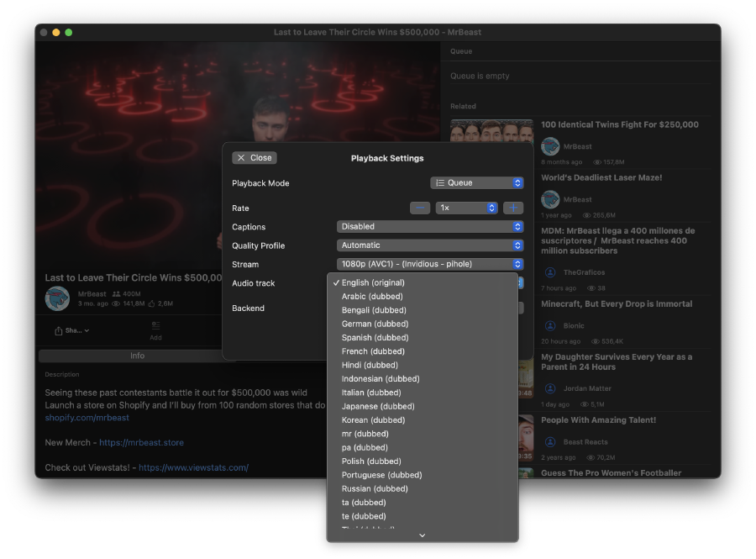756x559 pixels.
Task: Click the Add to playlist icon
Action: pyautogui.click(x=155, y=330)
